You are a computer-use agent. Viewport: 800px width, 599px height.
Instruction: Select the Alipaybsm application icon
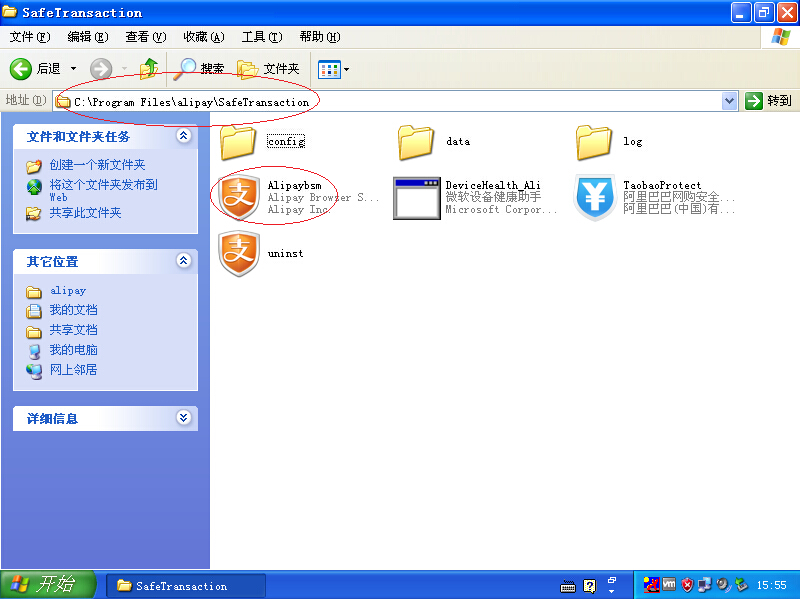pyautogui.click(x=239, y=197)
